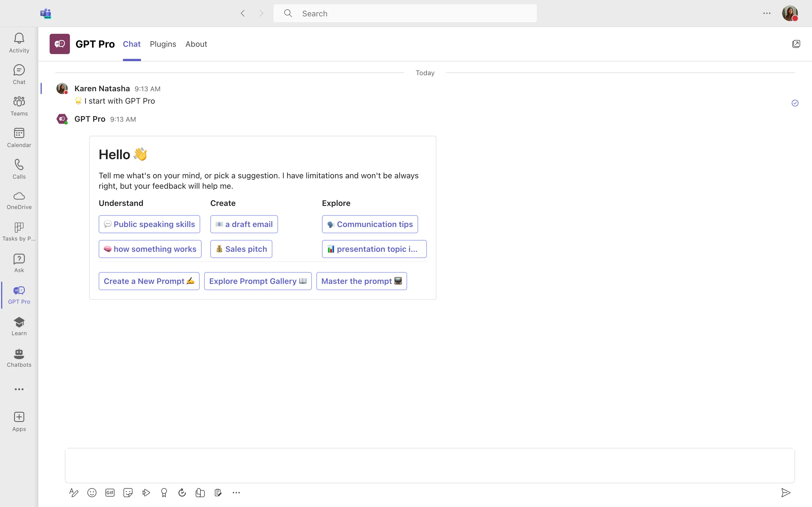Toggle the sticker icon in toolbar
This screenshot has width=812, height=507.
(128, 493)
